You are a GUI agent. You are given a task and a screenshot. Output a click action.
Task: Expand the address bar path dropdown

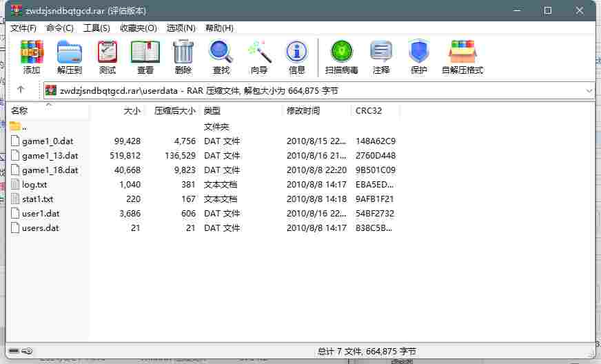coord(589,91)
